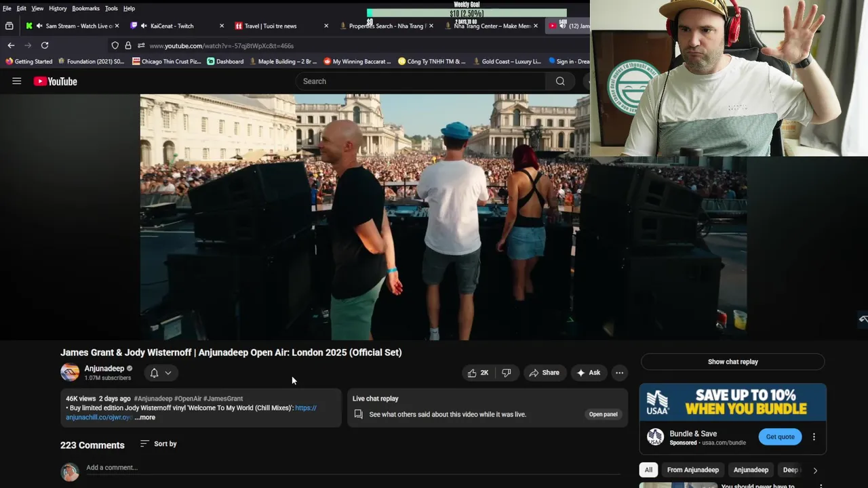Expand the description with ...more
This screenshot has height=488, width=868.
pos(145,418)
